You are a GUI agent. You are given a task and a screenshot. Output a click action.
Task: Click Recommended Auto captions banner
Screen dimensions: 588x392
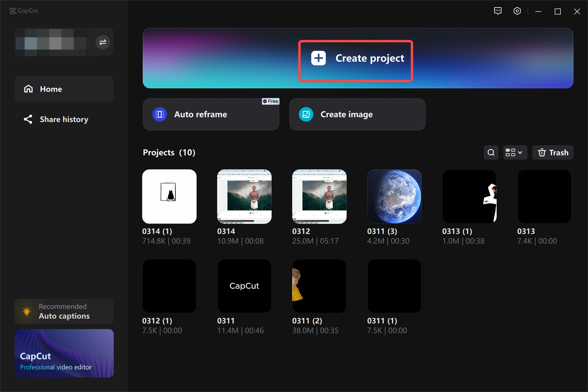click(x=64, y=312)
